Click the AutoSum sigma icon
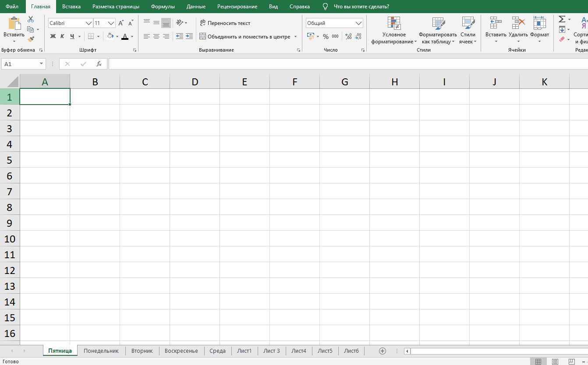The width and height of the screenshot is (588, 365). click(562, 19)
